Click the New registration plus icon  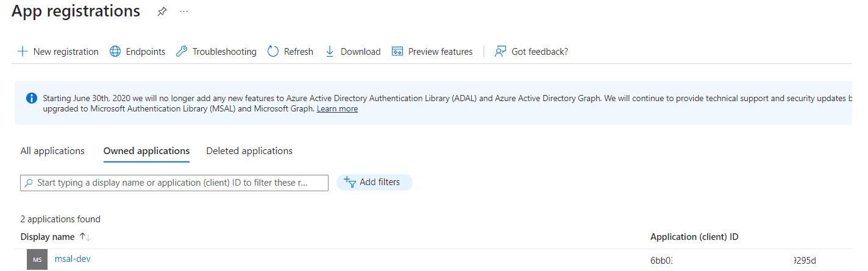23,52
